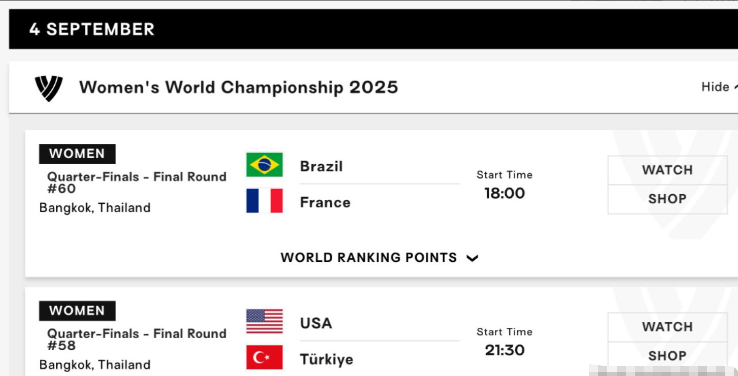Watch the USA vs Türkiye match
The width and height of the screenshot is (738, 376).
pyautogui.click(x=667, y=327)
